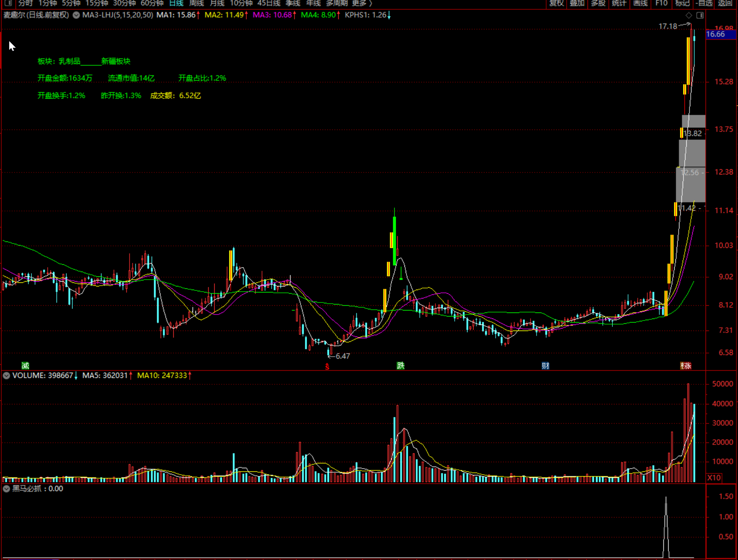Click the 画线 drawing button

[640, 3]
